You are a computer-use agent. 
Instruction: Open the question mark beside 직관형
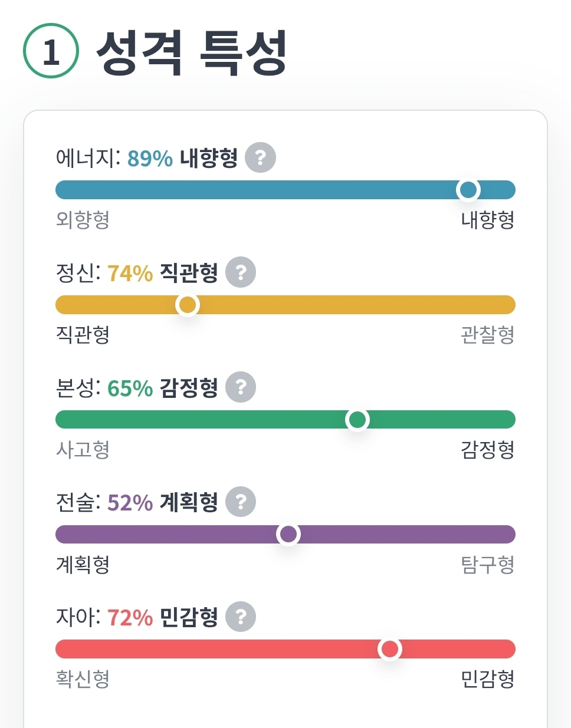tap(241, 272)
